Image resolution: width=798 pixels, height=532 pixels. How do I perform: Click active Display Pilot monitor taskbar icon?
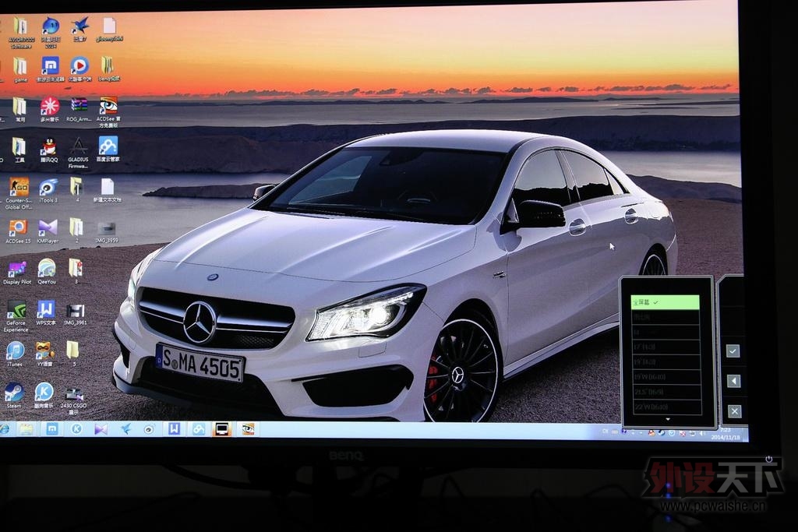click(x=222, y=429)
